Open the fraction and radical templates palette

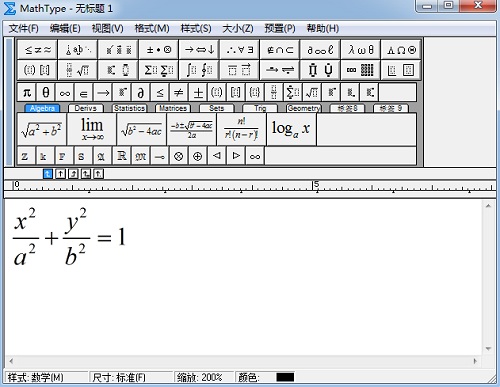pyautogui.click(x=78, y=70)
